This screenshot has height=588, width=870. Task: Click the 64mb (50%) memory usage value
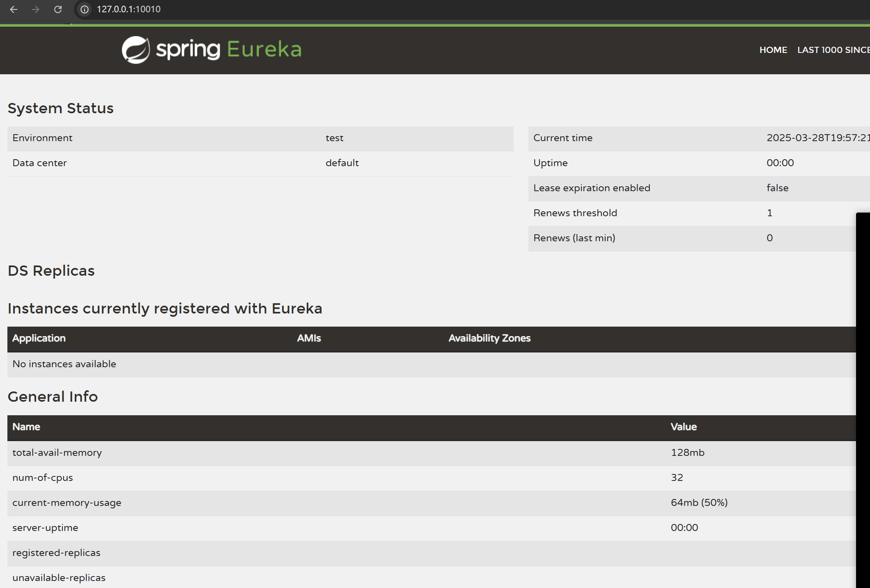[x=699, y=503]
